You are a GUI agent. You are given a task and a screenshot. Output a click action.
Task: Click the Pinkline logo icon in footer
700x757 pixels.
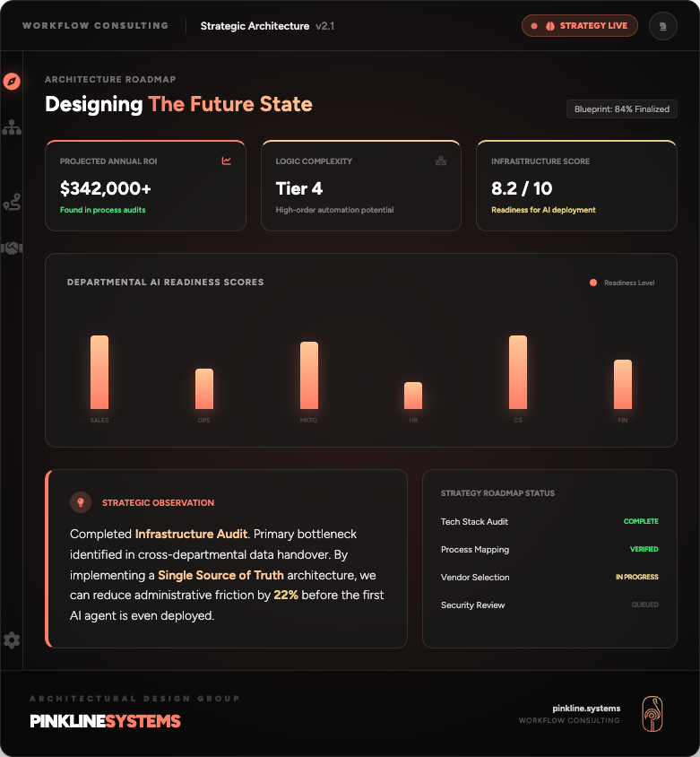(652, 713)
